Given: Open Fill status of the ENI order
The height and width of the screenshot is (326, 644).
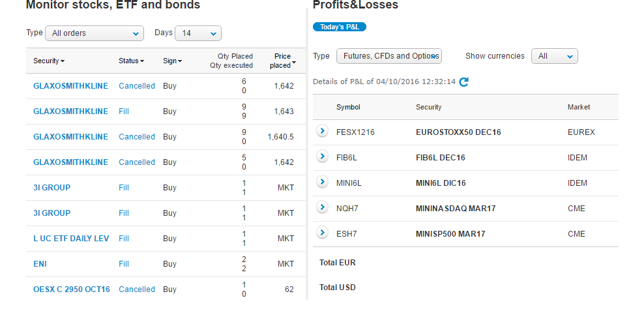Looking at the screenshot, I should pos(124,264).
